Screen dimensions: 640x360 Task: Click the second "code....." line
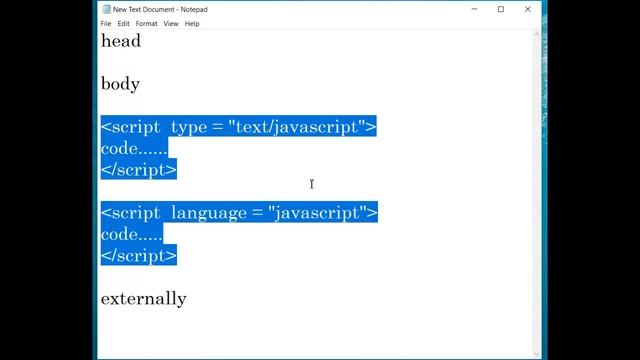click(x=132, y=234)
